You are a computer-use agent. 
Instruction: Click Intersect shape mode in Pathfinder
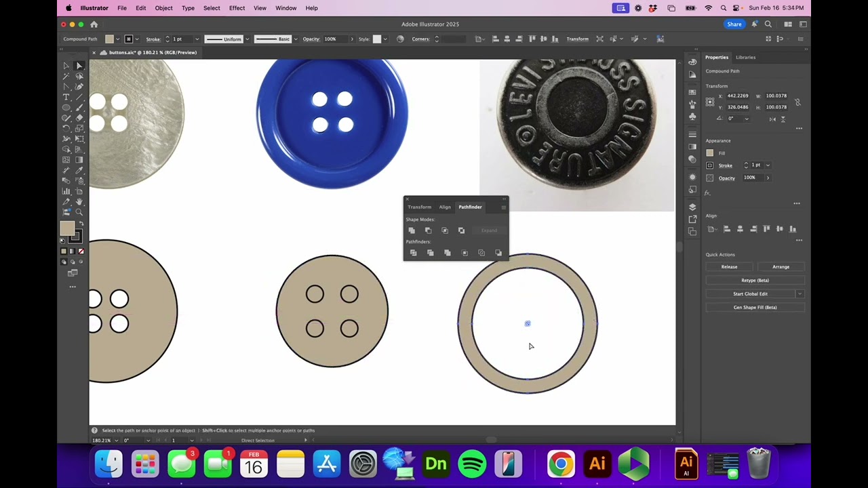[x=445, y=230]
